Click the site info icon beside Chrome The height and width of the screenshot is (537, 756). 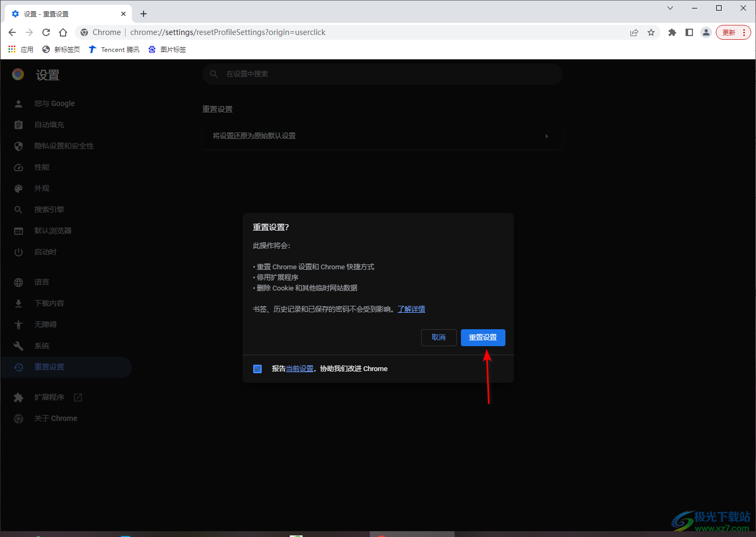[x=84, y=32]
